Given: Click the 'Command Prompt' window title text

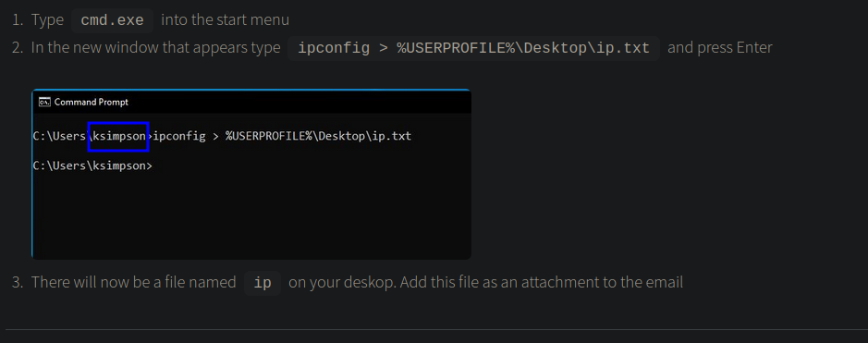Looking at the screenshot, I should point(92,102).
